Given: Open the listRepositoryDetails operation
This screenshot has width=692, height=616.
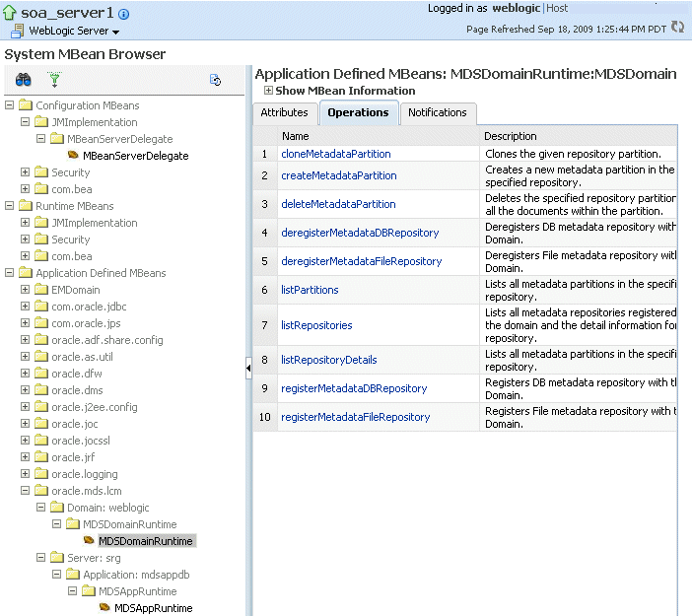Looking at the screenshot, I should [x=329, y=360].
